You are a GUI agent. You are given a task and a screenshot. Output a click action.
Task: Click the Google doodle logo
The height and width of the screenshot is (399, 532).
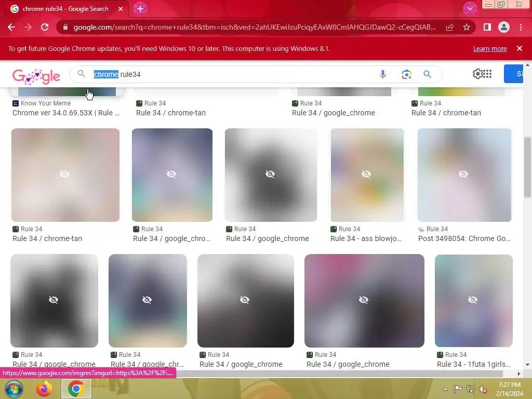(x=36, y=76)
